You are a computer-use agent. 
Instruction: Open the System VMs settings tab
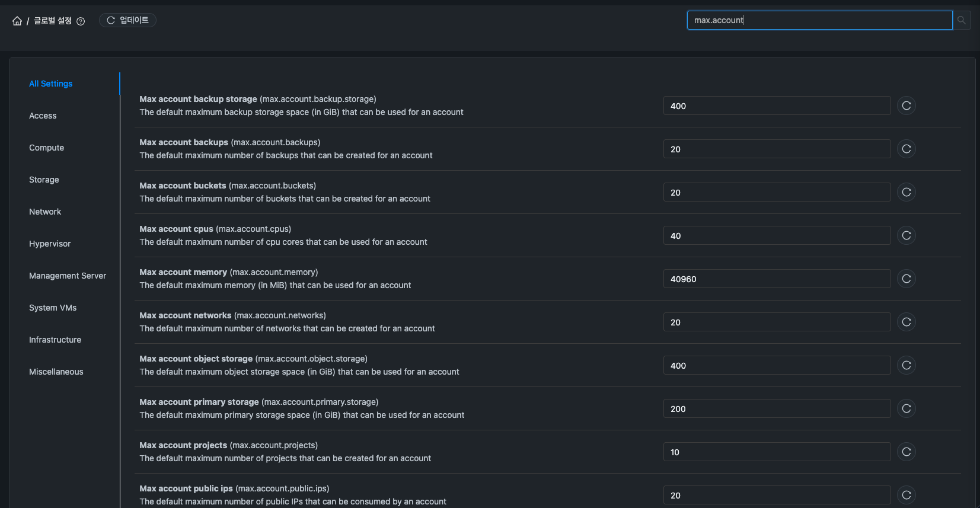click(x=53, y=308)
